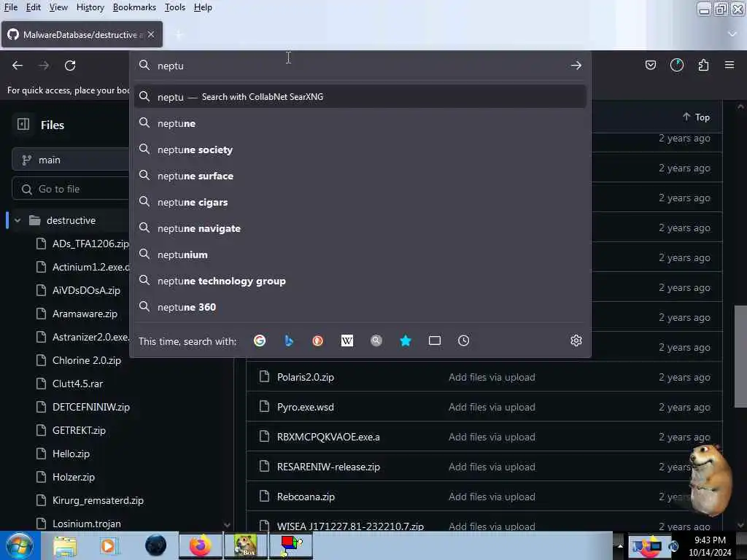The width and height of the screenshot is (747, 560).
Task: Choose the 'neptune navigate' suggestion
Action: pyautogui.click(x=360, y=228)
